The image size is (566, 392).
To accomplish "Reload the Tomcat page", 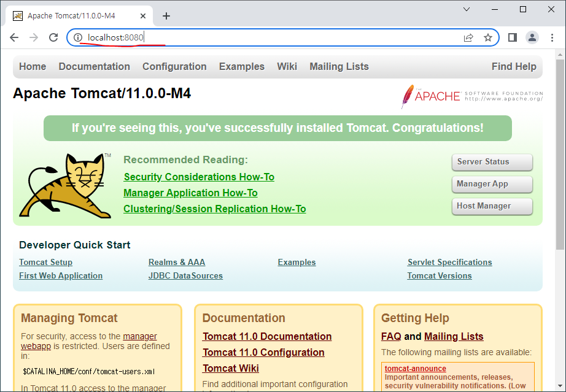I will tap(53, 37).
